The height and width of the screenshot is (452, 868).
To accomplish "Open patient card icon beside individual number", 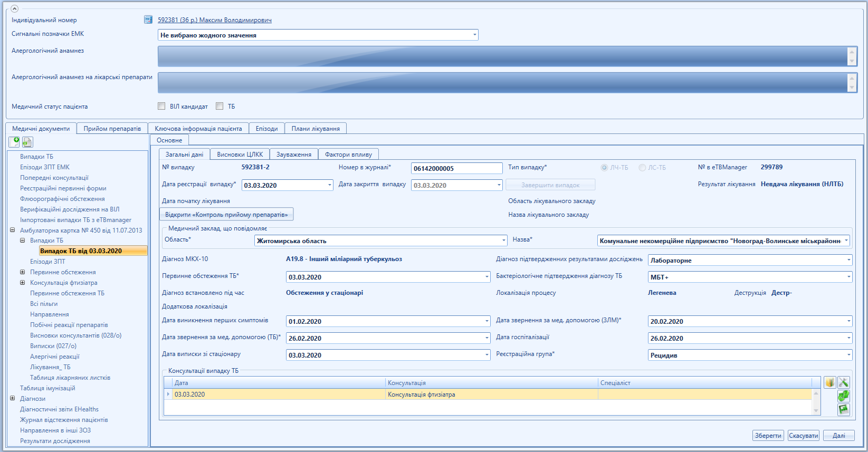I will pos(148,20).
